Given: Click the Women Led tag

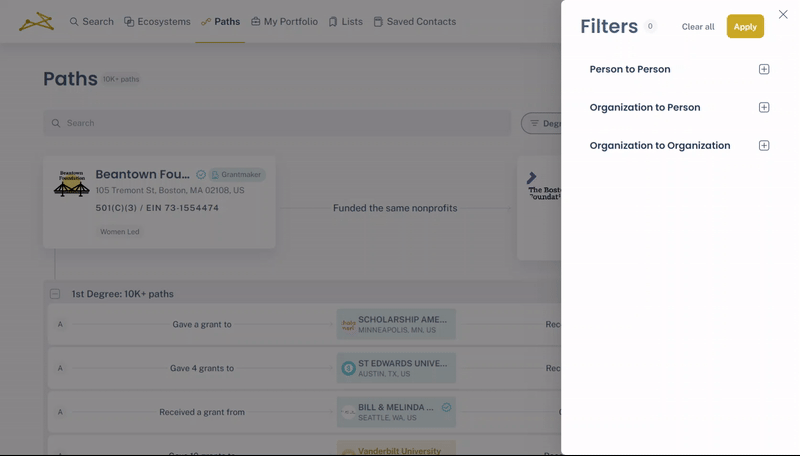Looking at the screenshot, I should click(119, 232).
